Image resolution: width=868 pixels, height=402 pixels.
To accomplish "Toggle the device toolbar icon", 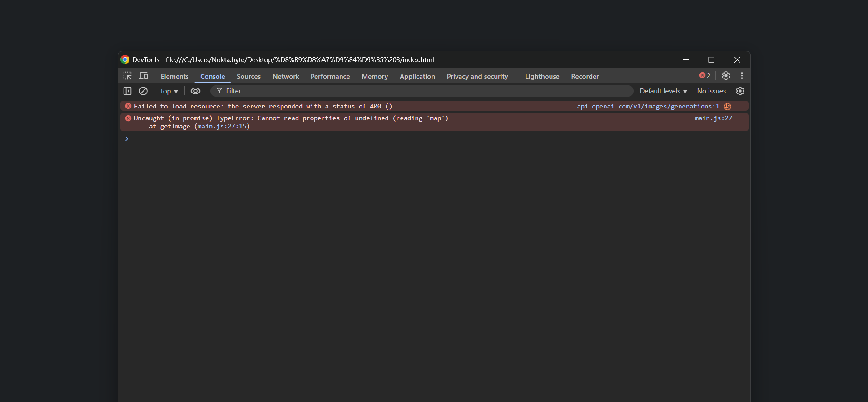I will pyautogui.click(x=144, y=76).
